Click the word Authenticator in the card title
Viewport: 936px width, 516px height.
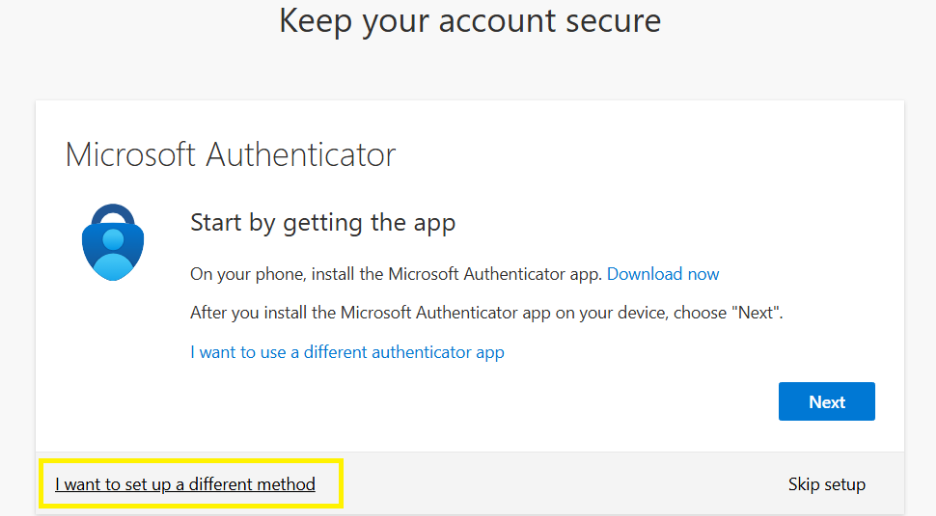(x=300, y=155)
